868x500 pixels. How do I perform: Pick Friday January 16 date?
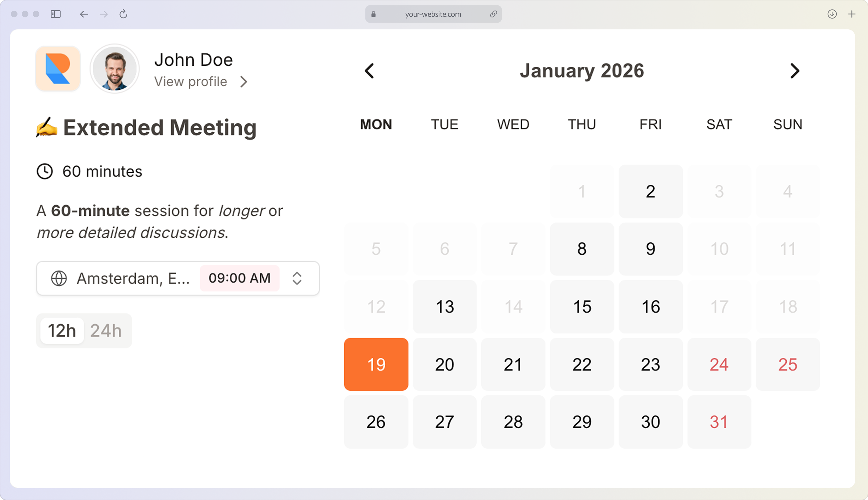(x=650, y=307)
